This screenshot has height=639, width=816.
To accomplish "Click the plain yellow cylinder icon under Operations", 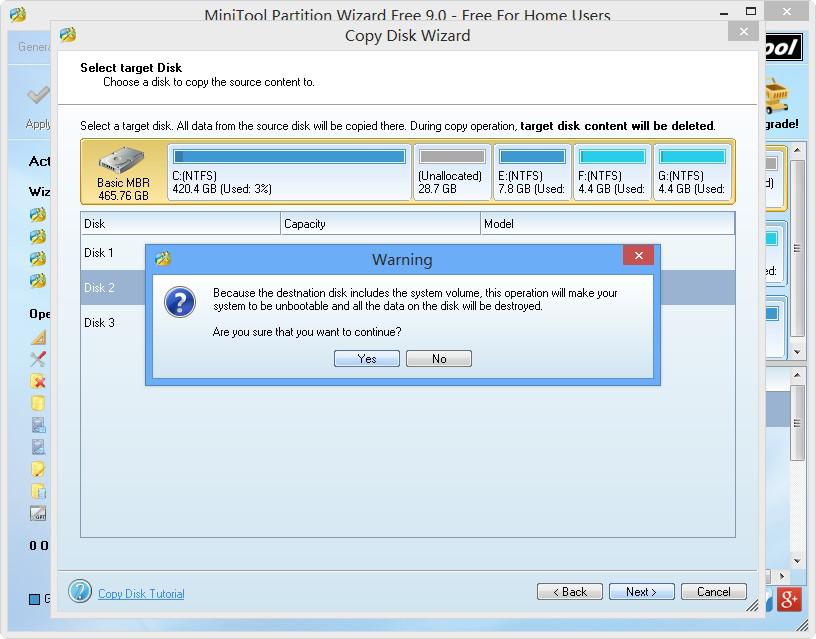I will [38, 403].
